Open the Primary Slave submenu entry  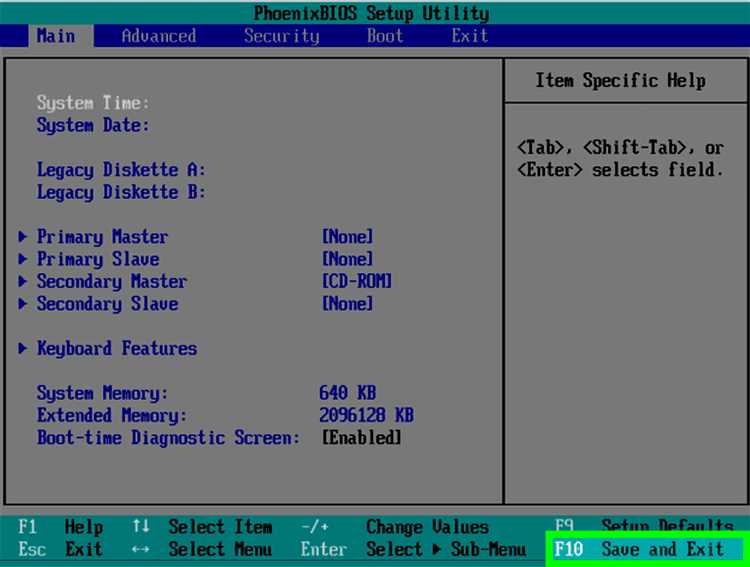pos(98,259)
